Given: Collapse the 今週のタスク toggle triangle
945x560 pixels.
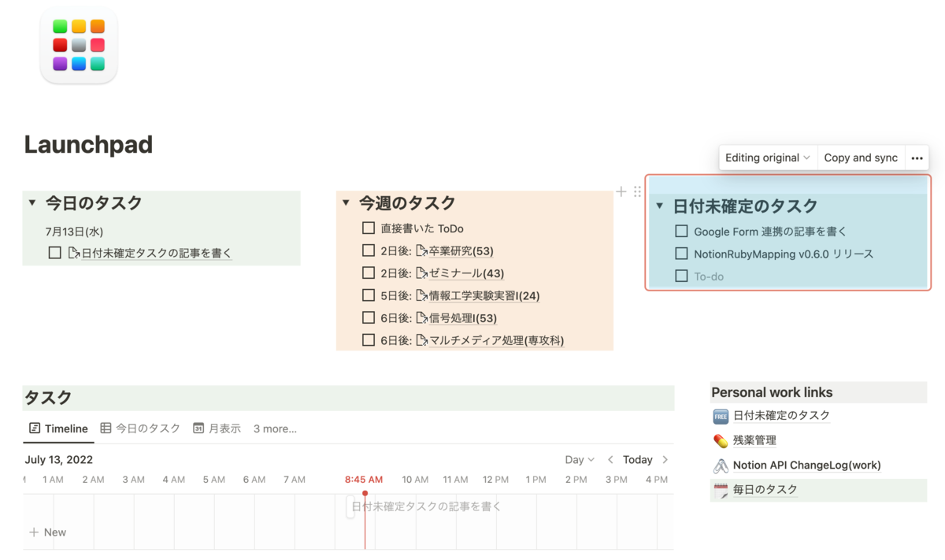Looking at the screenshot, I should [346, 202].
